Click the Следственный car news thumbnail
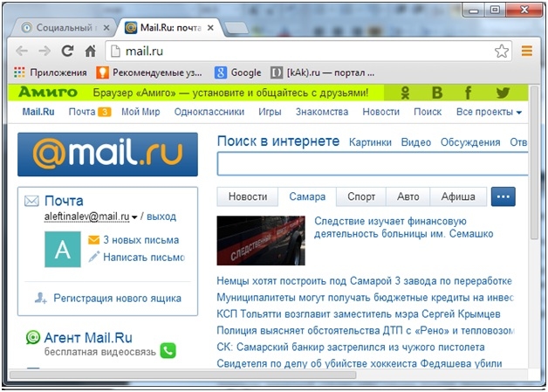Screen dimensions: 548x392 click(261, 240)
